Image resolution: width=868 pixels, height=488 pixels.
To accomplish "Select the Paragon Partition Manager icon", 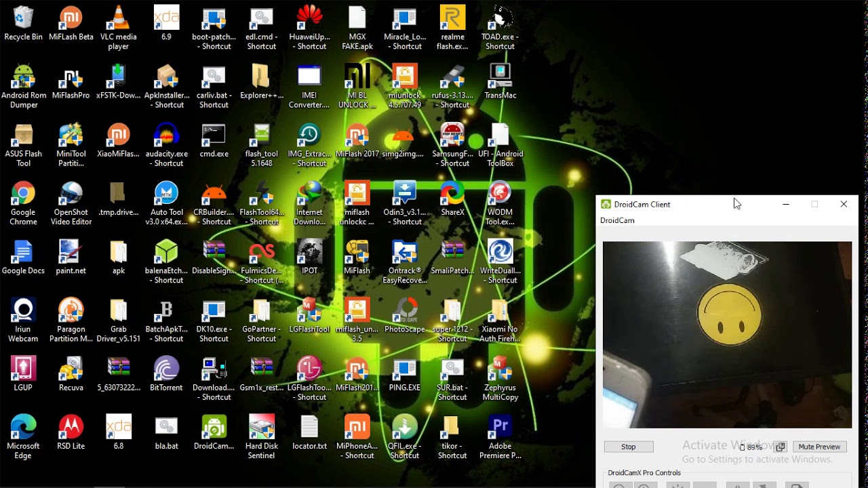I will pos(71,320).
